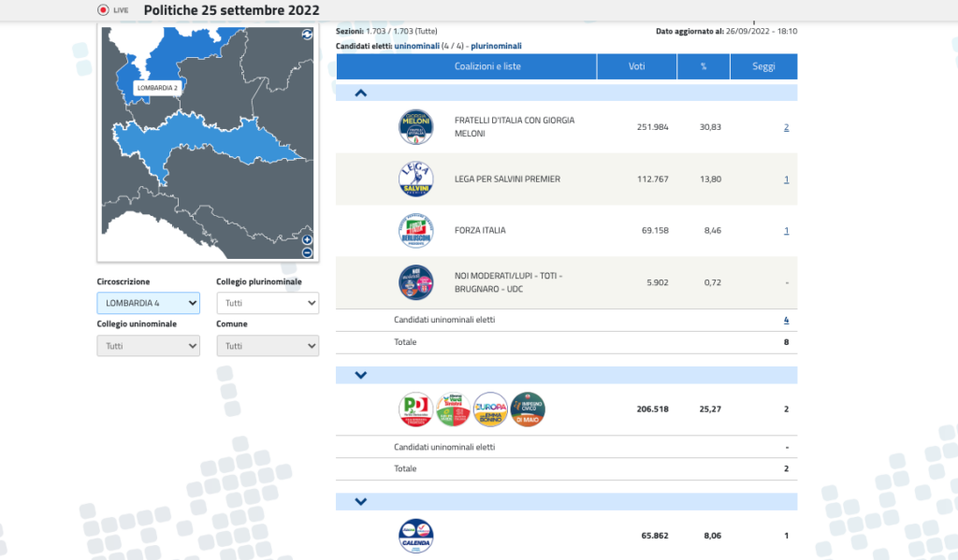Screen dimensions: 958x560
Task: Click the map refresh icon
Action: point(307,35)
